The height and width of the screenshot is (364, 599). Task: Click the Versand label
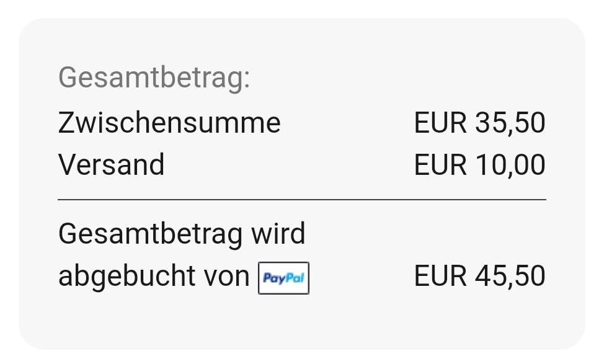click(112, 165)
